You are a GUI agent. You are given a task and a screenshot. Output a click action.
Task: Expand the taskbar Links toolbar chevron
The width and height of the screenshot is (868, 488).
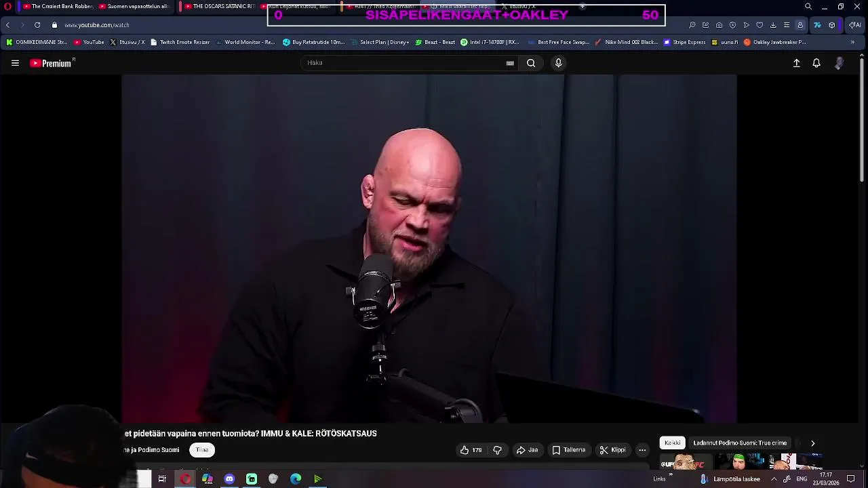pos(671,476)
